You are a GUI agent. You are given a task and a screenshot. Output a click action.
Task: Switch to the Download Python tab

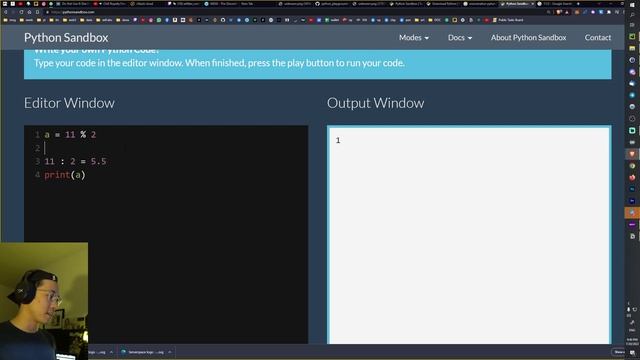(x=442, y=4)
